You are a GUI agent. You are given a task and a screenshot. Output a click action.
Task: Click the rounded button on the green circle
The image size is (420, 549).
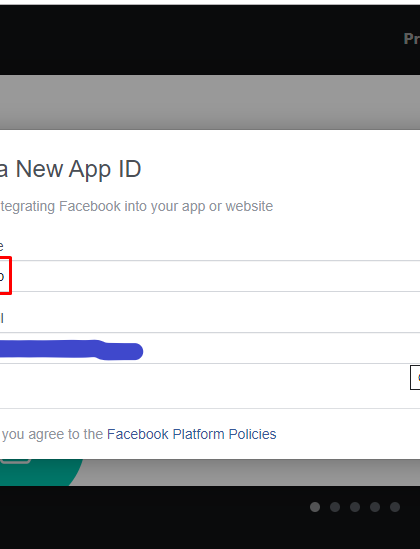click(15, 461)
